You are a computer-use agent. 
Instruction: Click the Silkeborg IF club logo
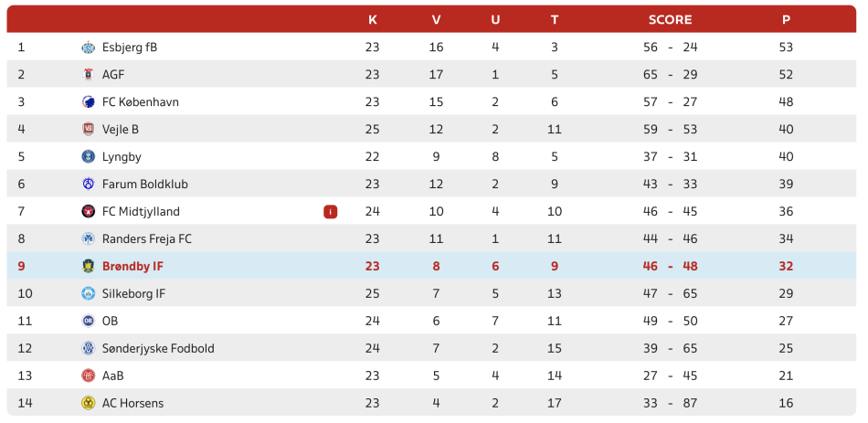(88, 293)
